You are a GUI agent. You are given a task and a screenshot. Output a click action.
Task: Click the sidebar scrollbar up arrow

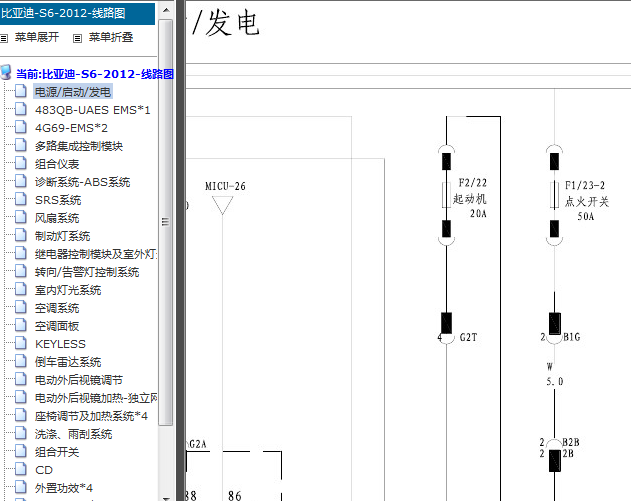[166, 10]
